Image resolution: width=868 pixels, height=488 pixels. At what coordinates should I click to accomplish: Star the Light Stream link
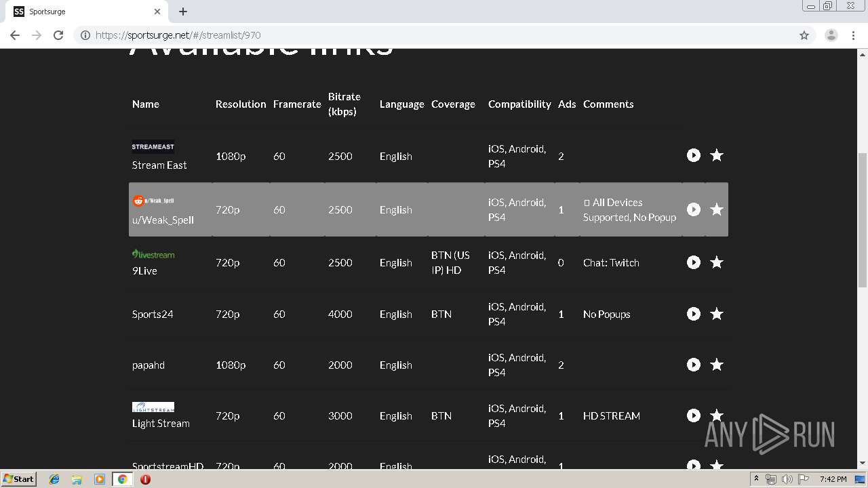717,415
